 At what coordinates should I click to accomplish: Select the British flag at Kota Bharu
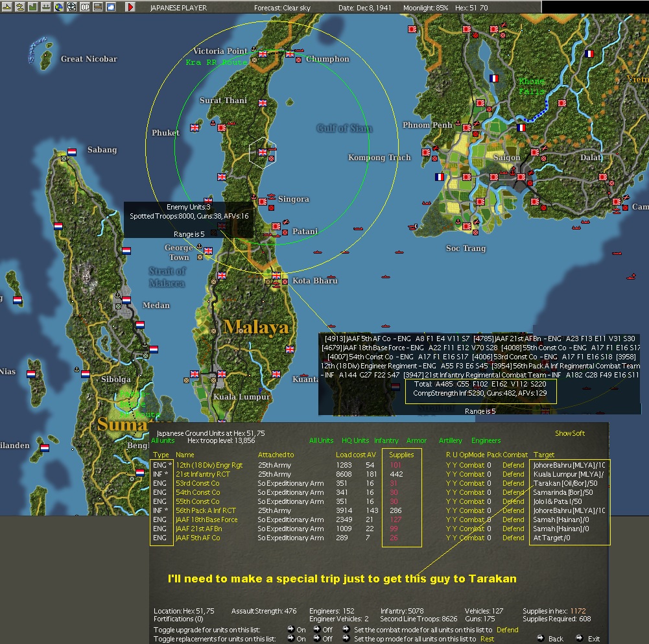276,276
